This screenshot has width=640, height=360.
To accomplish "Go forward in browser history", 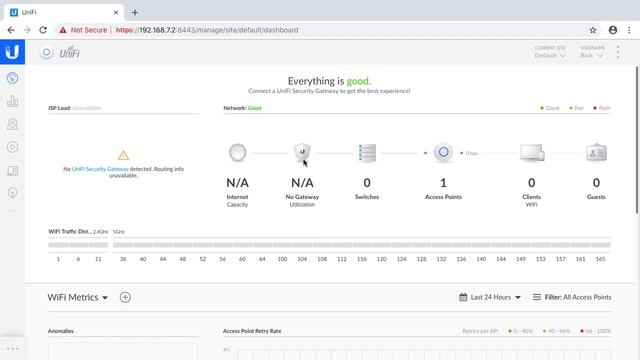I will pyautogui.click(x=27, y=30).
